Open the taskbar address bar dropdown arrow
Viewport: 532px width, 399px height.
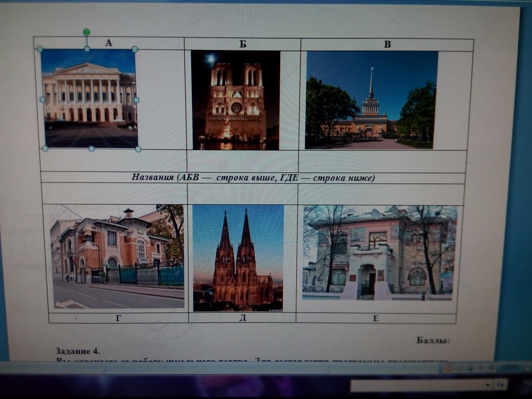coord(488,385)
